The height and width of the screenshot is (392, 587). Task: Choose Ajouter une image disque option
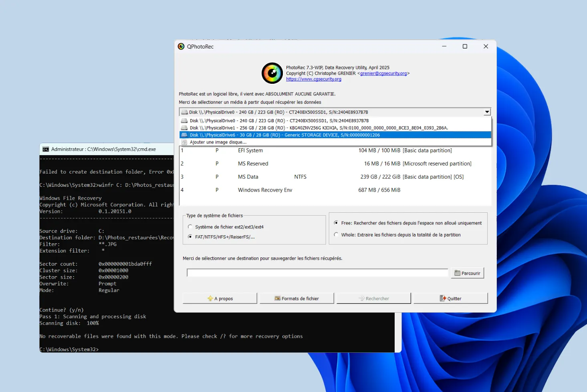click(335, 142)
